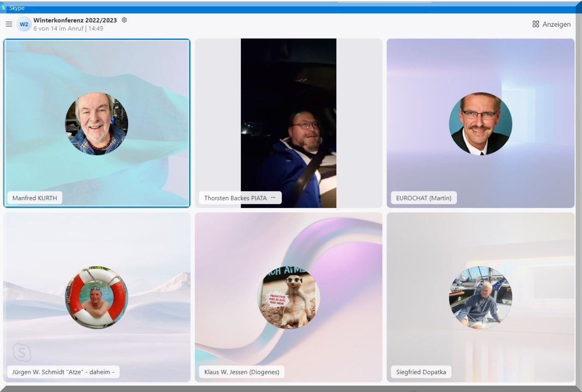
Task: Select the EUROCHAT (Martin) name label
Action: click(x=423, y=198)
